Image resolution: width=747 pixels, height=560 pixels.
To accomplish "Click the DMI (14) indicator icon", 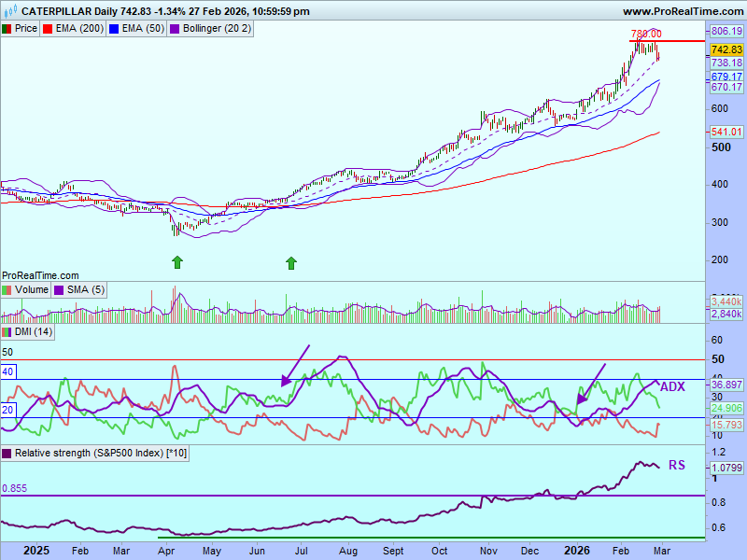I will click(x=7, y=331).
